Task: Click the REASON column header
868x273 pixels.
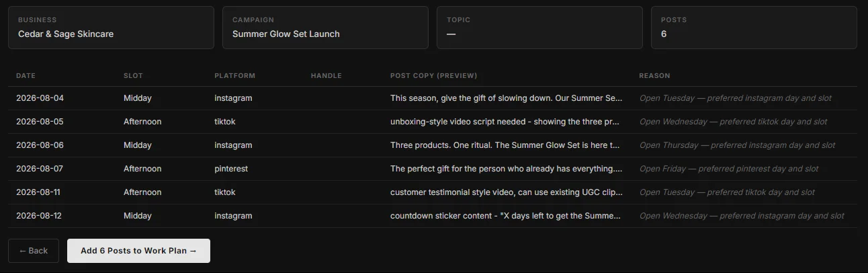Action: 654,76
